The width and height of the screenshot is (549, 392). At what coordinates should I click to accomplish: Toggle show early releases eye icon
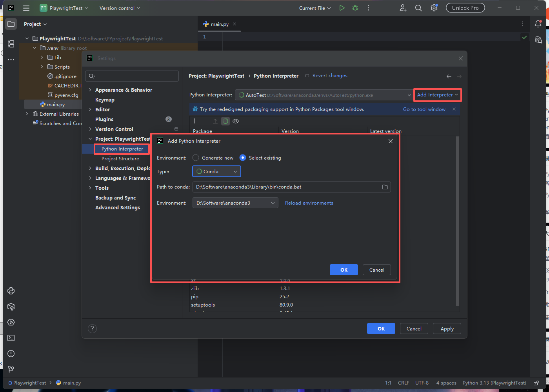click(236, 121)
